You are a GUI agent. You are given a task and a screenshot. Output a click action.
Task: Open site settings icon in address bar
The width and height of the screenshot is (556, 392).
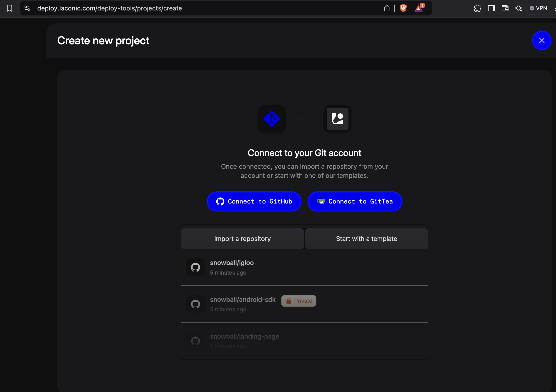coord(27,8)
